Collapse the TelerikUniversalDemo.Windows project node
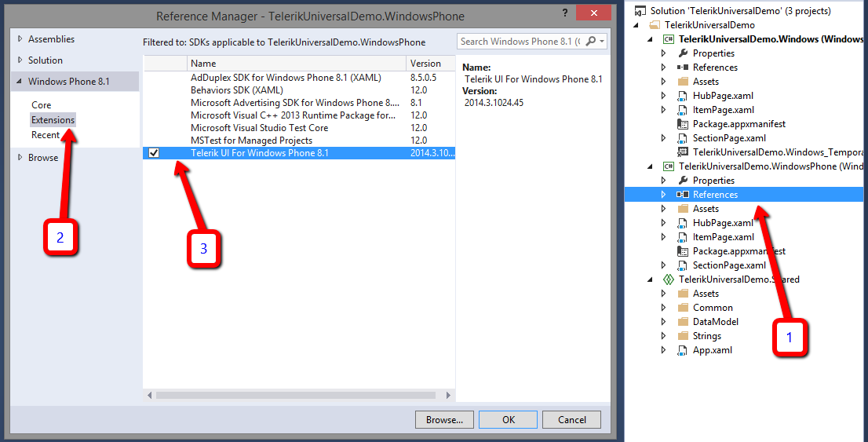The height and width of the screenshot is (442, 868). [651, 39]
